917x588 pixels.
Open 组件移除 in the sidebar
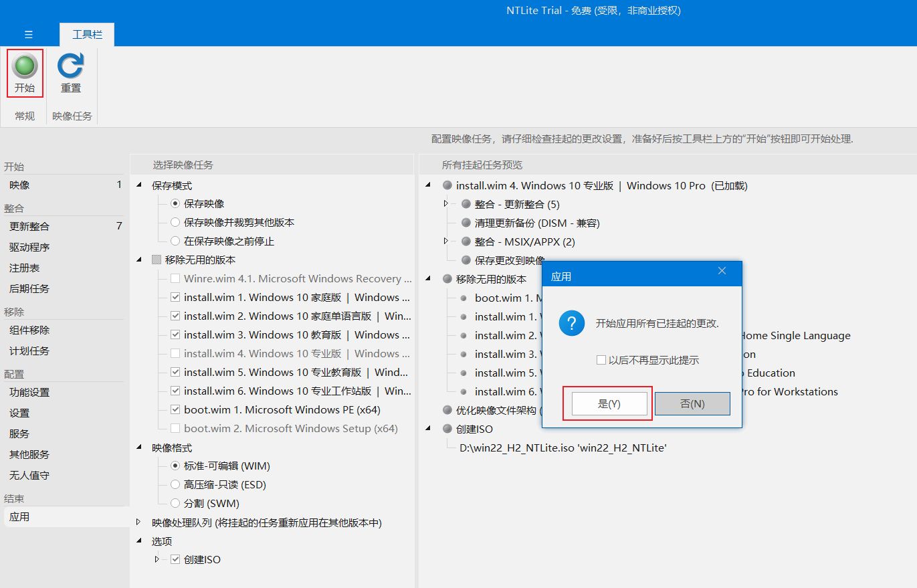click(x=29, y=330)
